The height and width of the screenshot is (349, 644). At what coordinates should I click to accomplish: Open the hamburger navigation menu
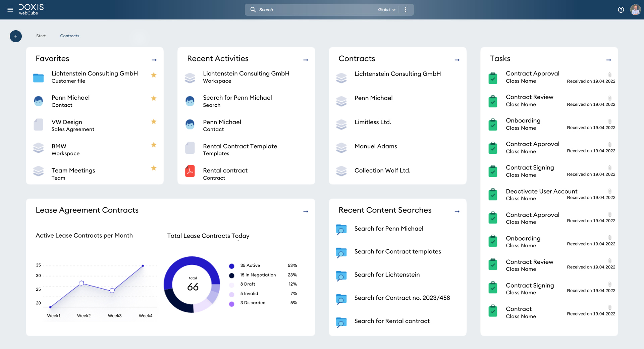coord(10,10)
